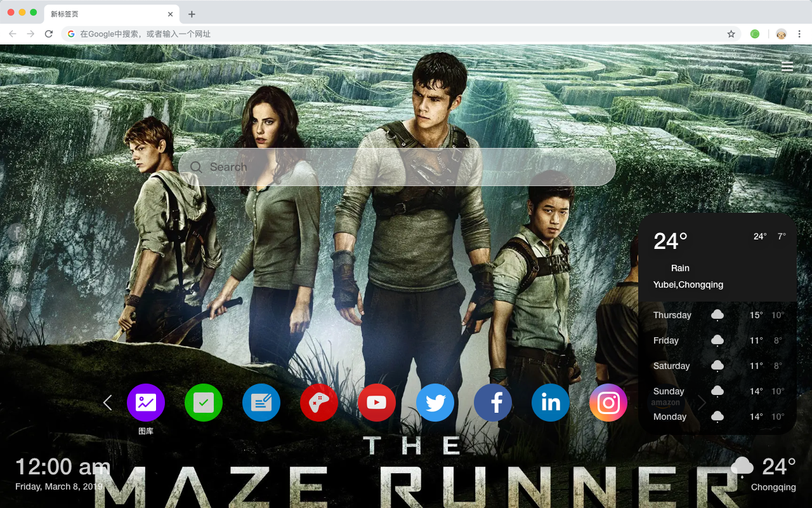The image size is (812, 508).
Task: Open the hamburger menu on the page
Action: click(x=787, y=66)
